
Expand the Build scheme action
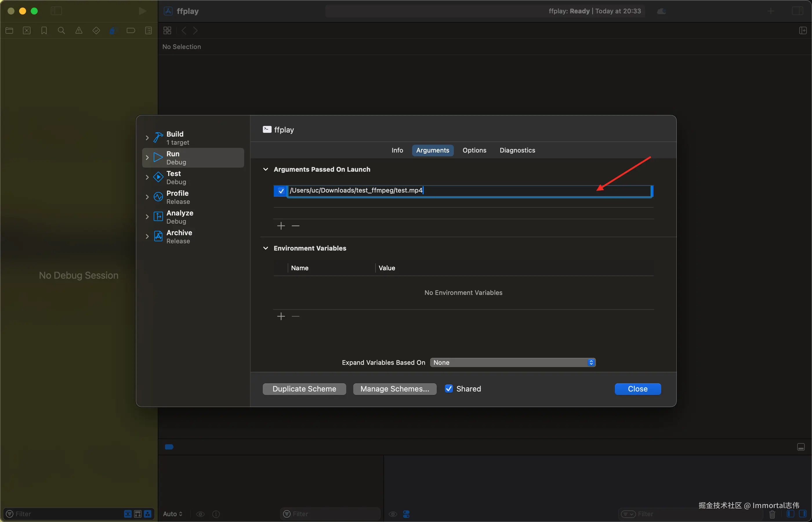pyautogui.click(x=147, y=138)
